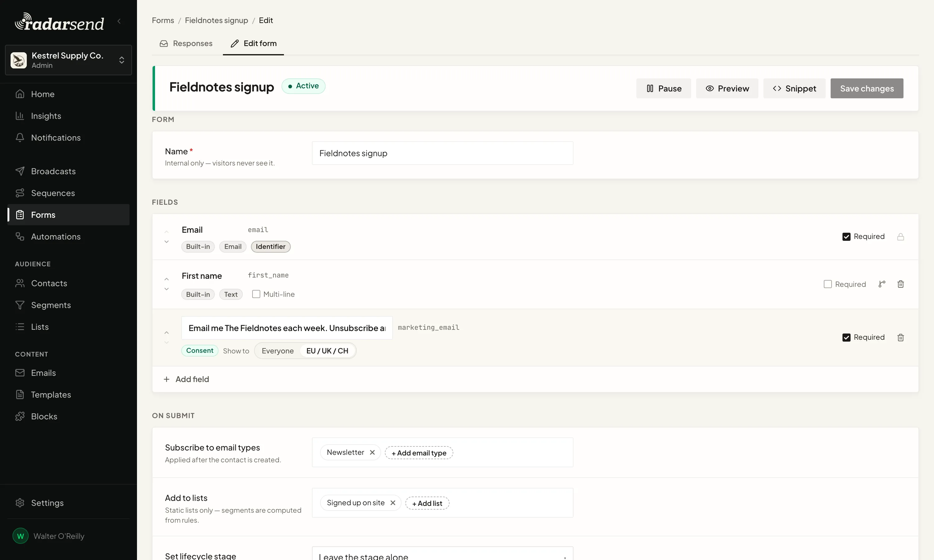Open the Kestrel Supply Co. workspace switcher
This screenshot has width=934, height=560.
68,60
